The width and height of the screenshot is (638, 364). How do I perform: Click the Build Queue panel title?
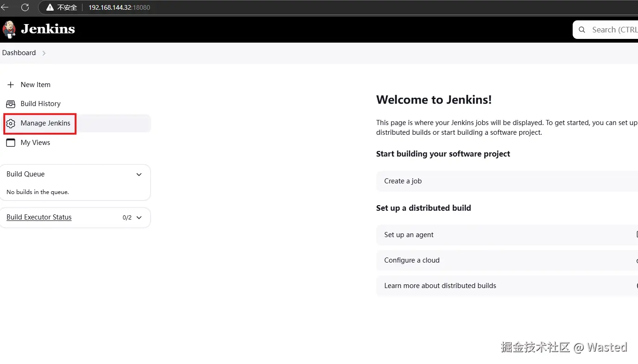25,174
